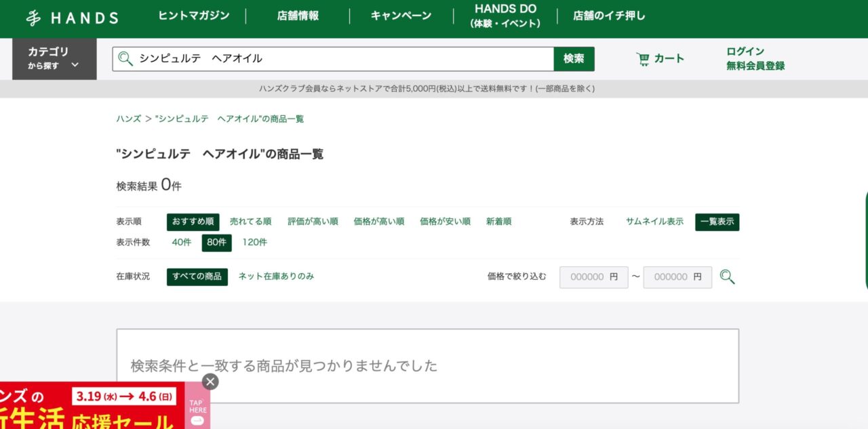Expand the カテゴリから探す dropdown
The height and width of the screenshot is (429, 868).
[54, 59]
